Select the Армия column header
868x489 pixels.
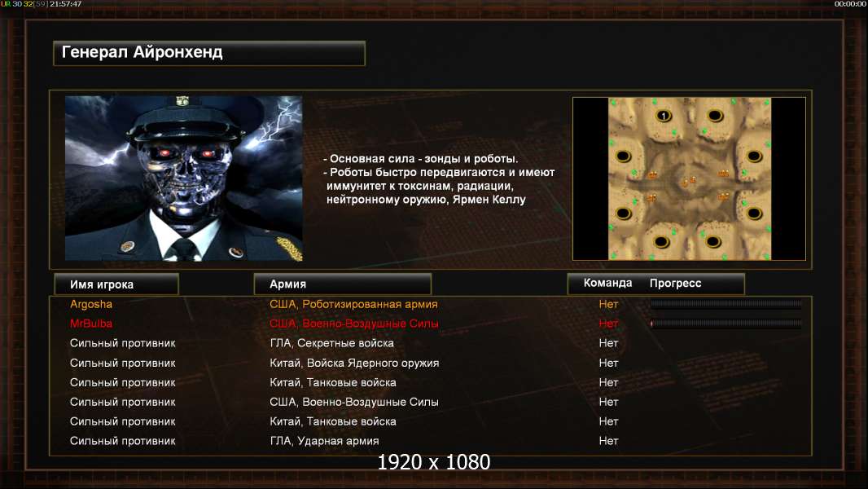[x=342, y=284]
